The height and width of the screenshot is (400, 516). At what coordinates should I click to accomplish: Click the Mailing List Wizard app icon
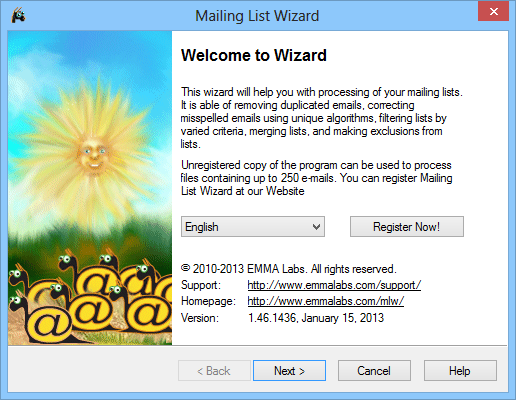[x=18, y=15]
